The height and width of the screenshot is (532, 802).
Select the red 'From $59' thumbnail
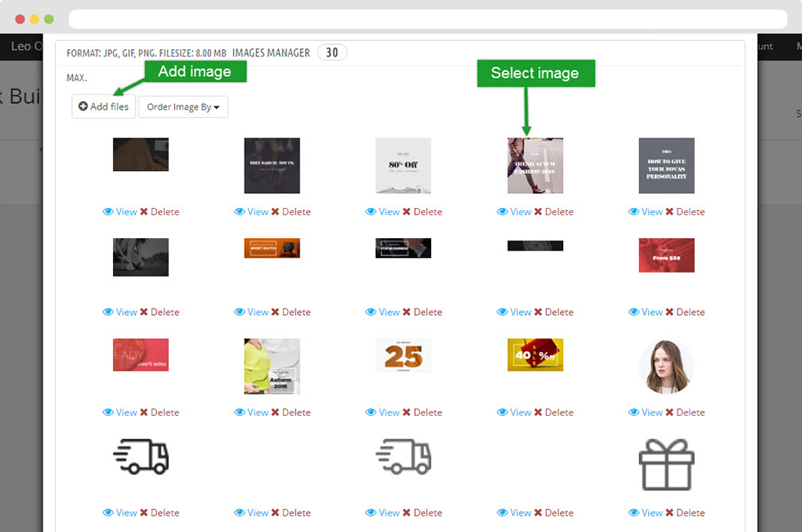pyautogui.click(x=666, y=255)
